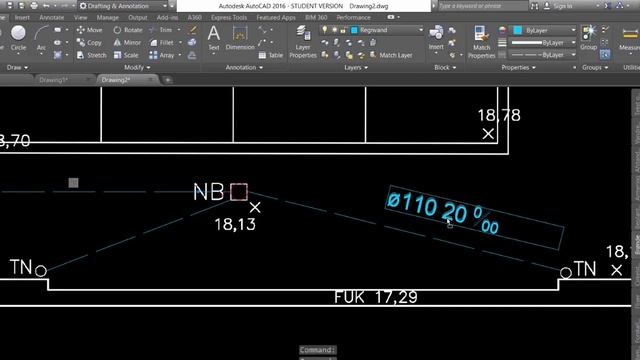
Task: Open the ByLayer lineweight dropdown
Action: pyautogui.click(x=573, y=42)
